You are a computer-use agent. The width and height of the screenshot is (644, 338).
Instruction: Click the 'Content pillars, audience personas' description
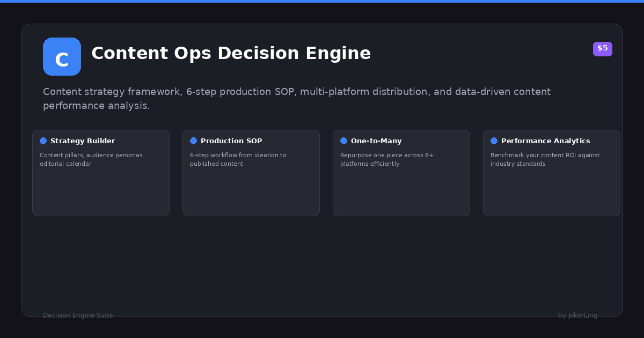(92, 159)
